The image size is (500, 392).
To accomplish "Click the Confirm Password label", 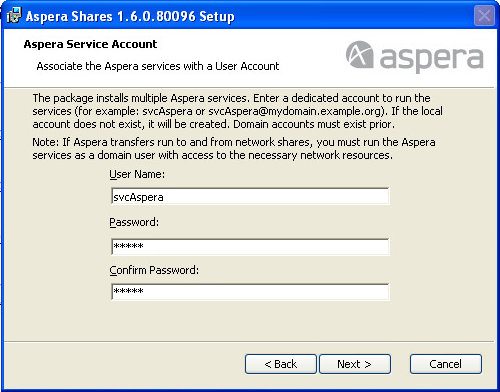I will point(154,270).
